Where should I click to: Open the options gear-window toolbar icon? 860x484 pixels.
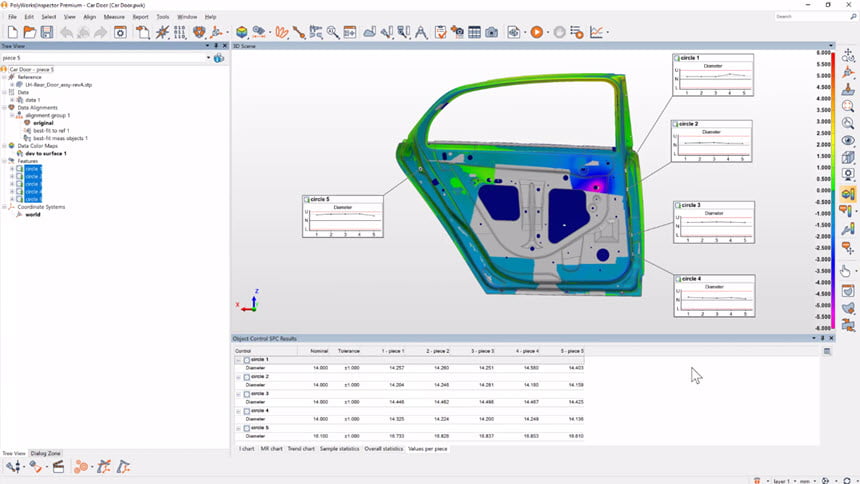click(x=120, y=32)
